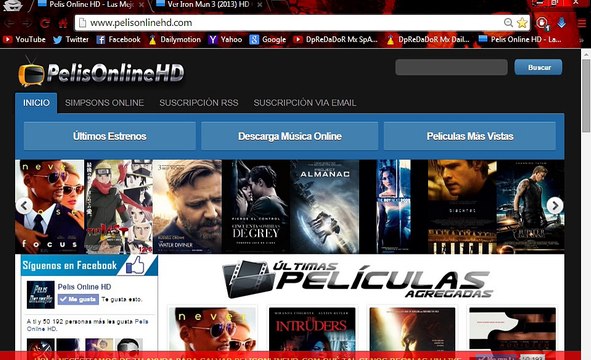Open the Google bookmark
The height and width of the screenshot is (360, 591).
(268, 39)
